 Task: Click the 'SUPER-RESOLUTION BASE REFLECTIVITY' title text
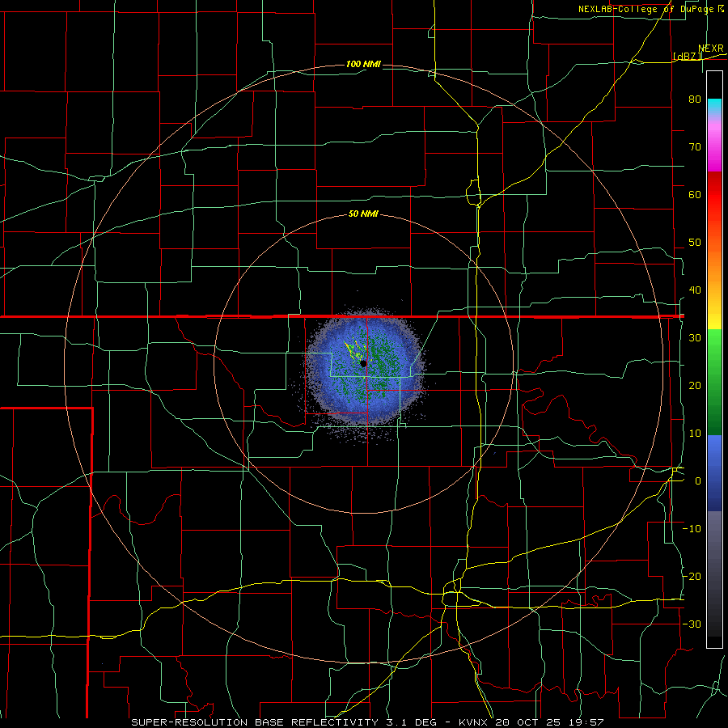click(x=255, y=722)
